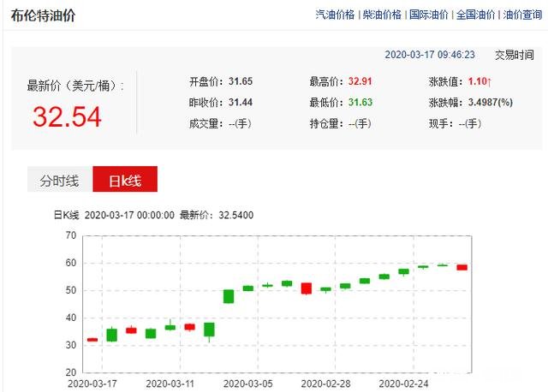Click the 布伦特油价 page heading
Viewport: 548px width, 392px height.
point(43,15)
